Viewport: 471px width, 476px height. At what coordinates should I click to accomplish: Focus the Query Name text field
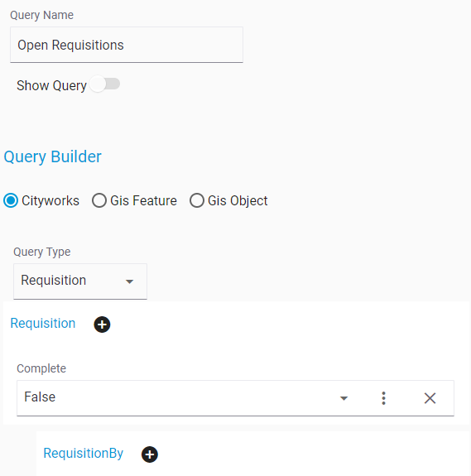pos(127,45)
